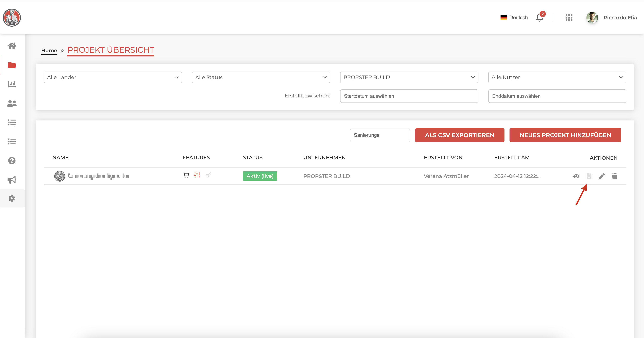This screenshot has height=338, width=644.
Task: Select the red folder projects icon
Action: (12, 65)
